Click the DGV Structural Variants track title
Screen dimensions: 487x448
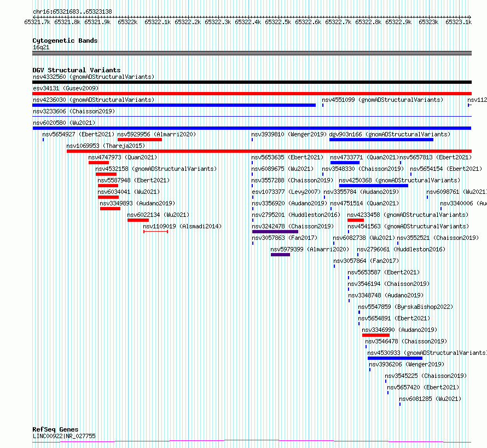coord(77,70)
